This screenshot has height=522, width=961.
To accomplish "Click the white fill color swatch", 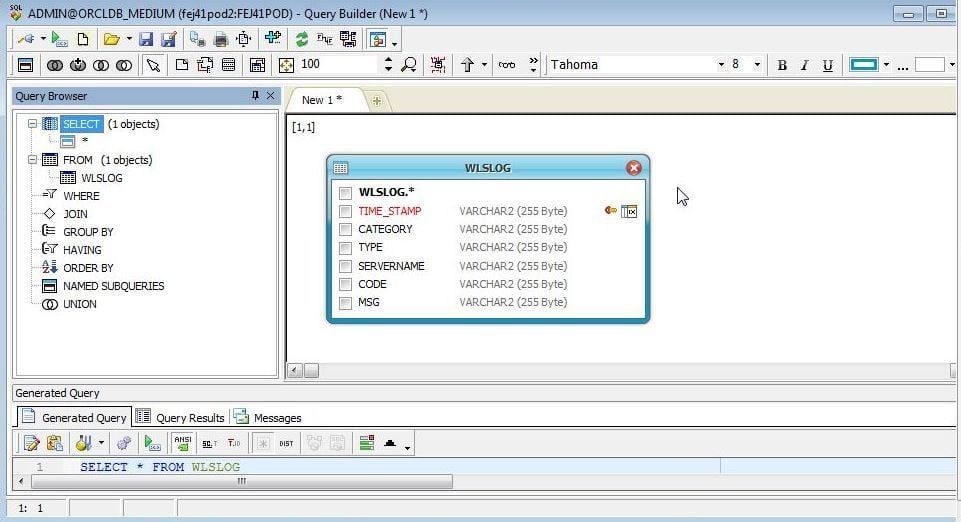I will click(x=930, y=64).
